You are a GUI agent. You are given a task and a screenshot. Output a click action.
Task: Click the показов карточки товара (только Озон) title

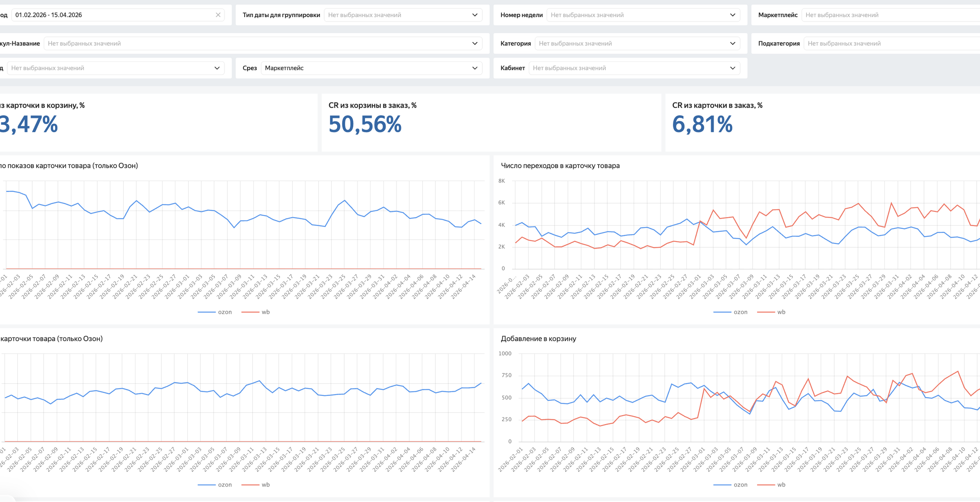pyautogui.click(x=69, y=166)
